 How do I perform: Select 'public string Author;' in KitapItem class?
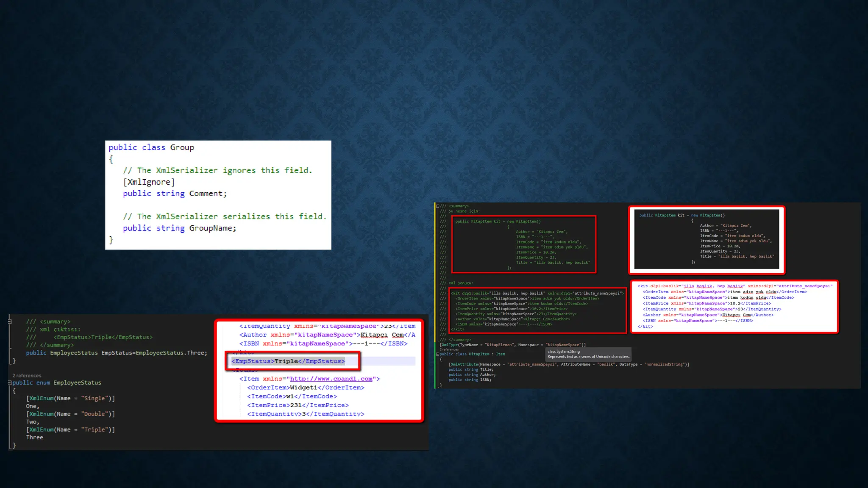tap(472, 374)
